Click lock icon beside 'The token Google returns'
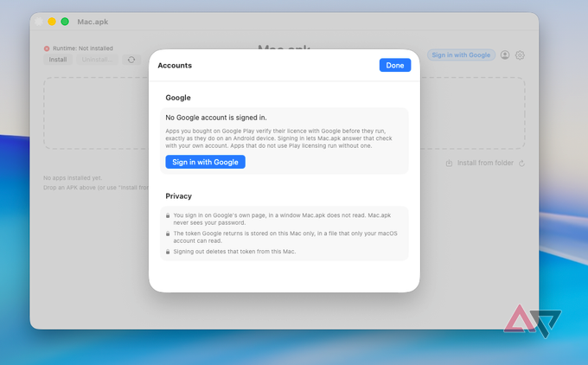 [168, 234]
